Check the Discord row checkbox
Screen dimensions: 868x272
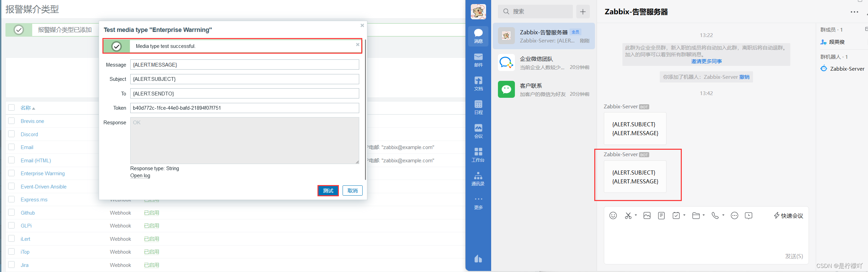point(12,134)
